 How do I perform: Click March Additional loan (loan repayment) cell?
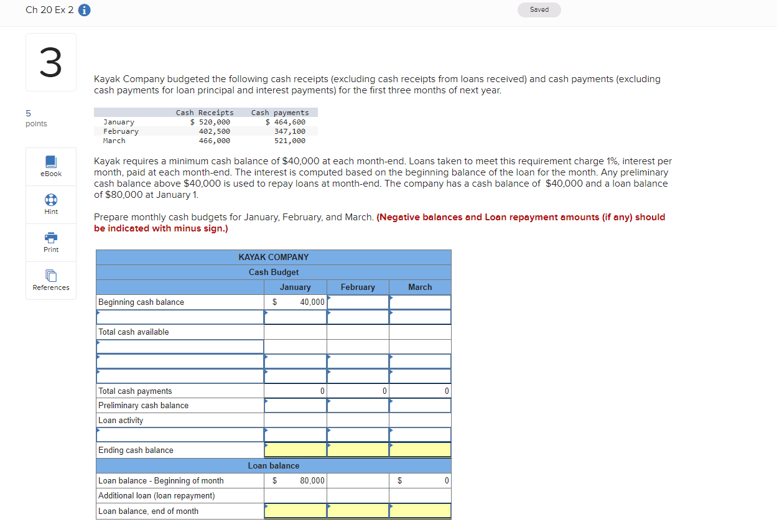pos(421,495)
